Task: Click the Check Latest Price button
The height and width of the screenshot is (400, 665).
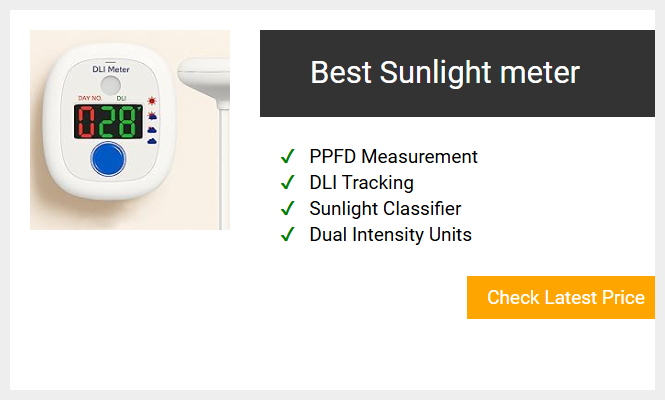Action: (x=561, y=297)
